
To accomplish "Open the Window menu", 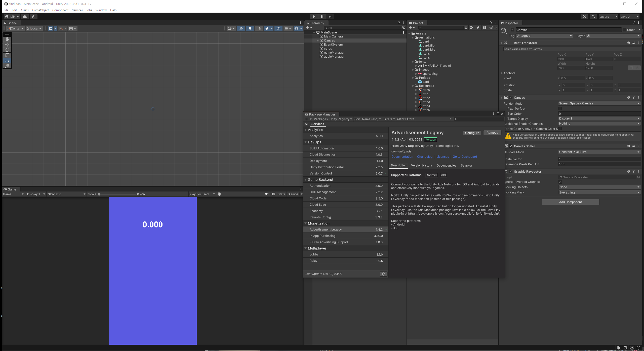I will click(x=101, y=10).
